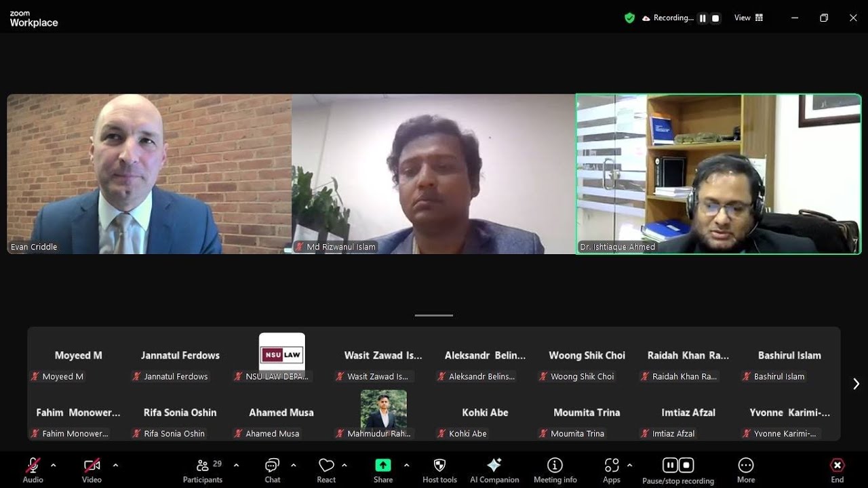The height and width of the screenshot is (488, 868).
Task: Stop recording from top bar
Action: [715, 18]
